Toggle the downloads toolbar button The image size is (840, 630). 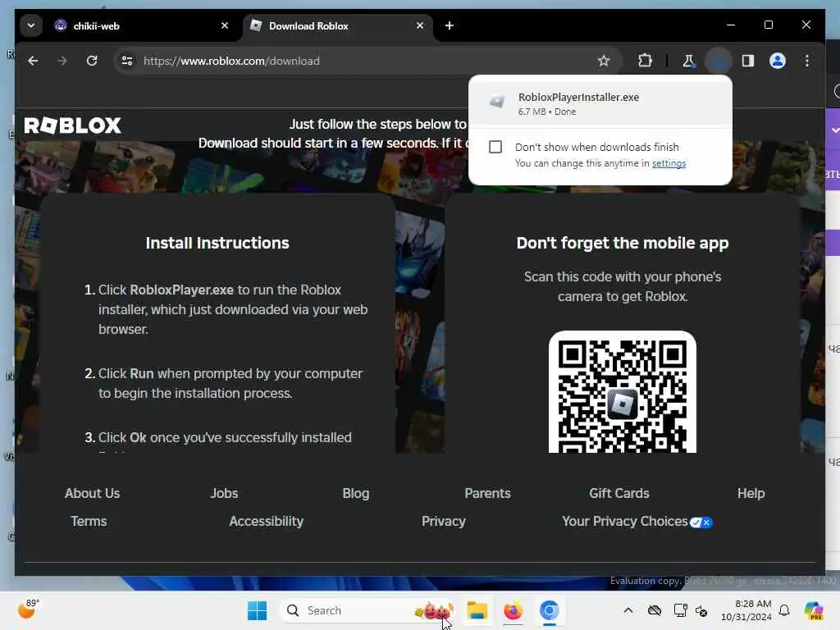(719, 61)
